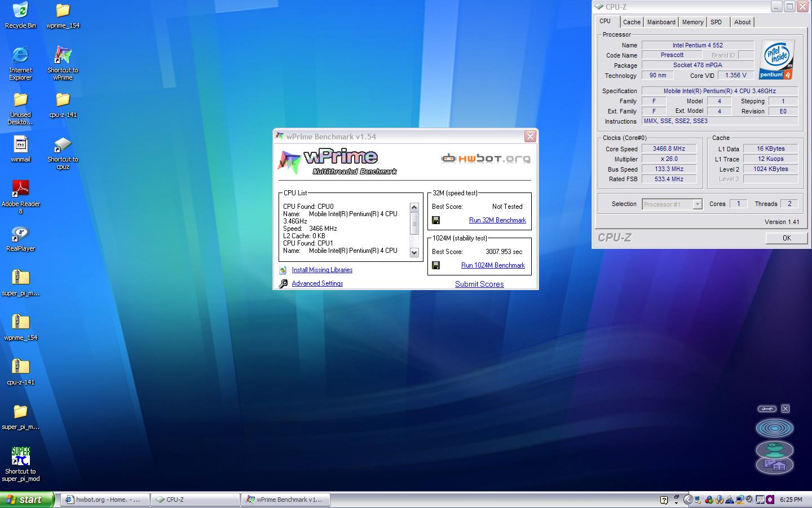Screen dimensions: 812x508
Task: Click the floppy save icon for 1024M test
Action: click(x=435, y=265)
